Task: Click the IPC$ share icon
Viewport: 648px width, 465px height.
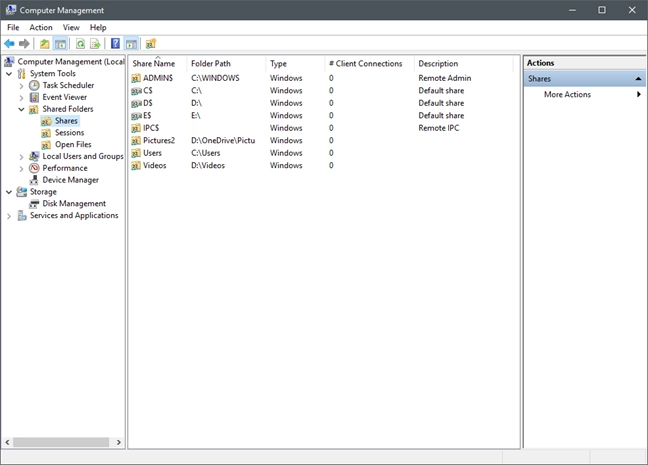Action: (136, 128)
